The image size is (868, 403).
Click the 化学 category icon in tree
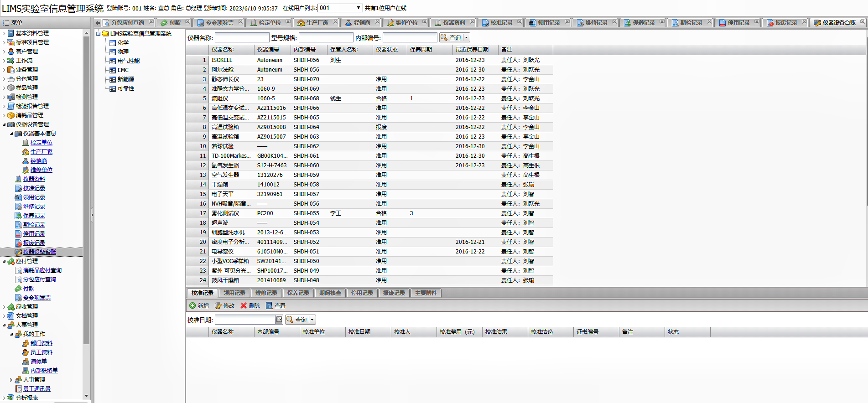pos(113,43)
